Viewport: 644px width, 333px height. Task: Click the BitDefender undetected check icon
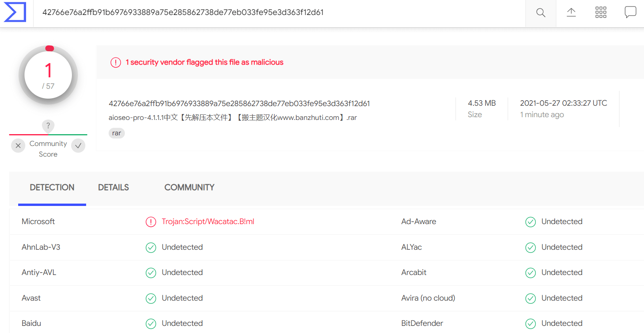(x=531, y=324)
